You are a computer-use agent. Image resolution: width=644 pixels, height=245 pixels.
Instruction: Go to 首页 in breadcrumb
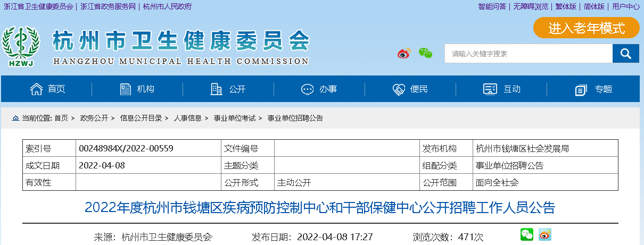click(x=61, y=118)
